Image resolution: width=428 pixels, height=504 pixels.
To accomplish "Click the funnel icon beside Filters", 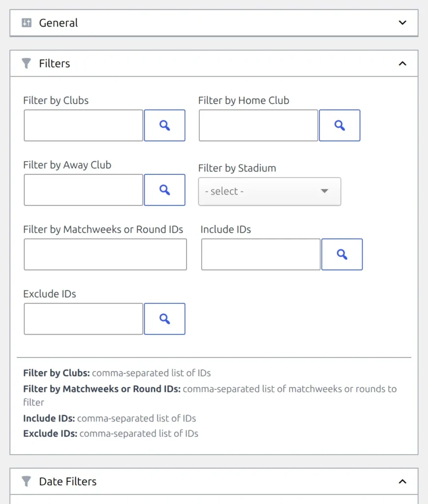I will click(27, 63).
